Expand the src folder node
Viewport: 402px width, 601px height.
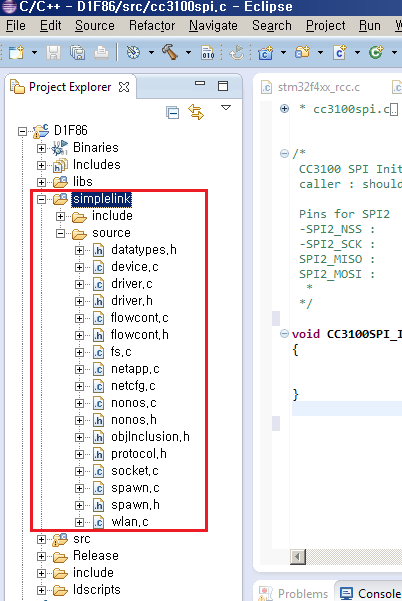tap(41, 539)
